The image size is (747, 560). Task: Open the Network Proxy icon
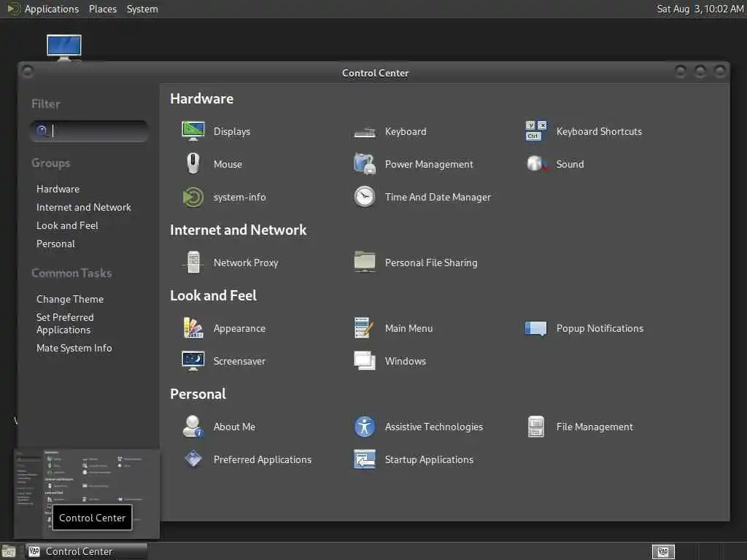[x=193, y=262]
